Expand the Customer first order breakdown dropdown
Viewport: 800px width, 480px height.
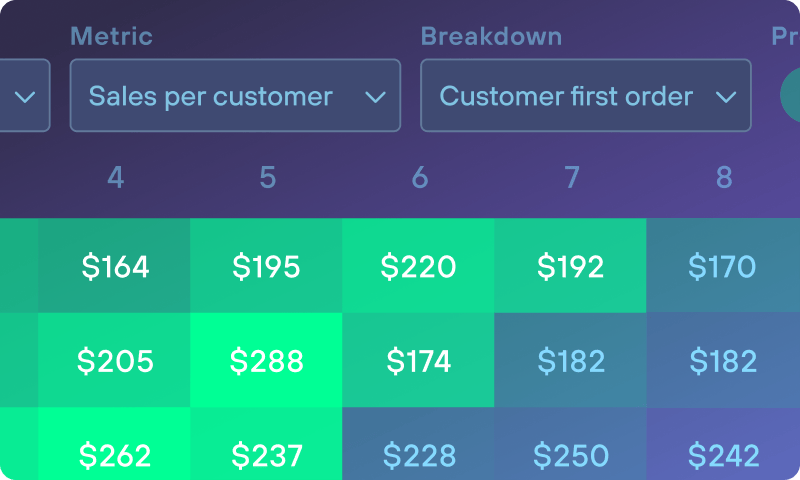click(585, 96)
